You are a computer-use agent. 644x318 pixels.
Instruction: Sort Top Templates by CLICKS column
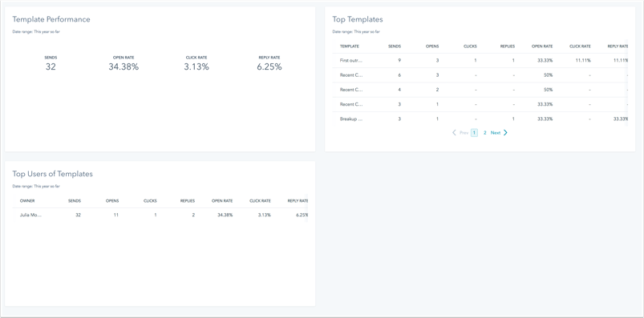(470, 46)
